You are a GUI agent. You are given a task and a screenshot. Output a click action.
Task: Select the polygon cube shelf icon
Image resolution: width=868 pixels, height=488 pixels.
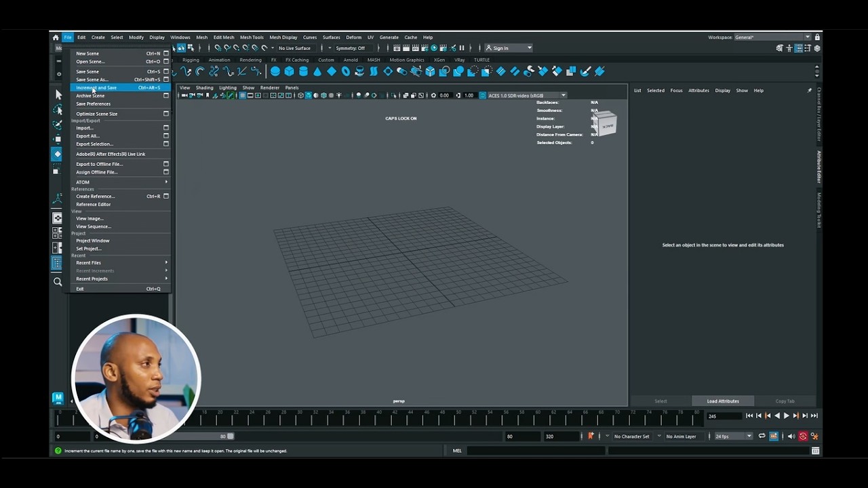click(x=289, y=71)
